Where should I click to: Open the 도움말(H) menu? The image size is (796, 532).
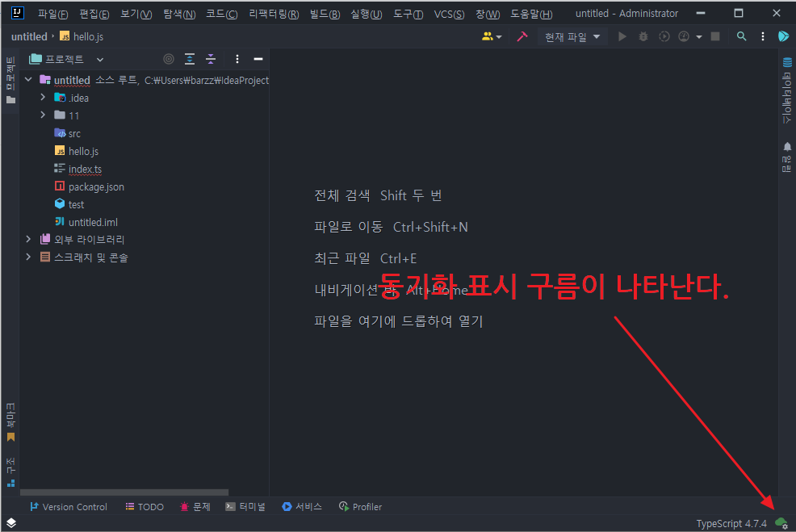[531, 14]
